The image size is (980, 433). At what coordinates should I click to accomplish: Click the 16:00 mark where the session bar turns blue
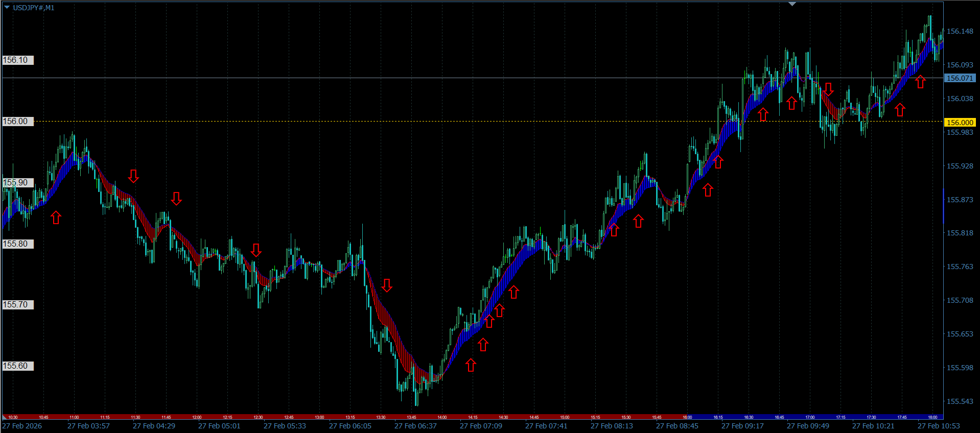tap(687, 417)
